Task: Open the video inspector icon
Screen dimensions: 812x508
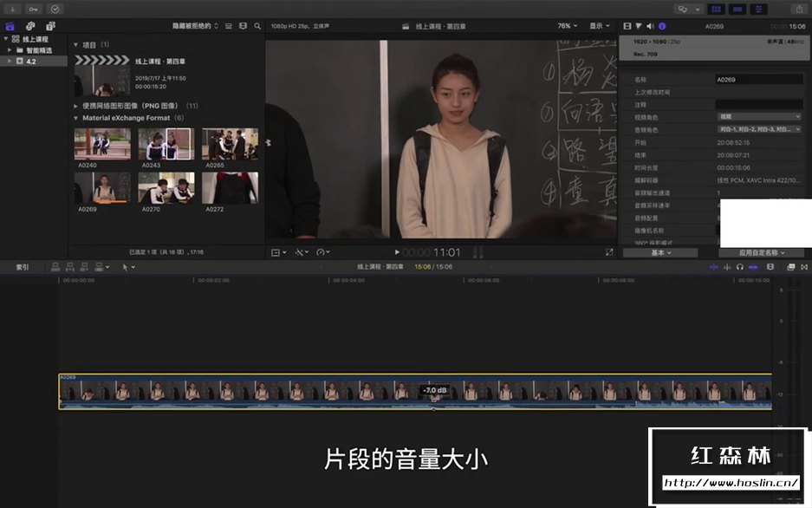Action: click(627, 26)
